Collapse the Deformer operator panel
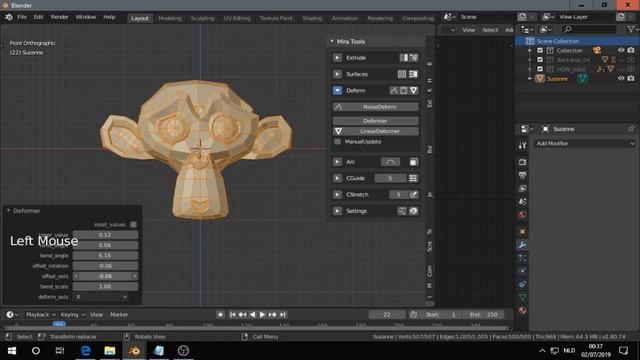Screen dimensions: 640x360 (x=8, y=211)
